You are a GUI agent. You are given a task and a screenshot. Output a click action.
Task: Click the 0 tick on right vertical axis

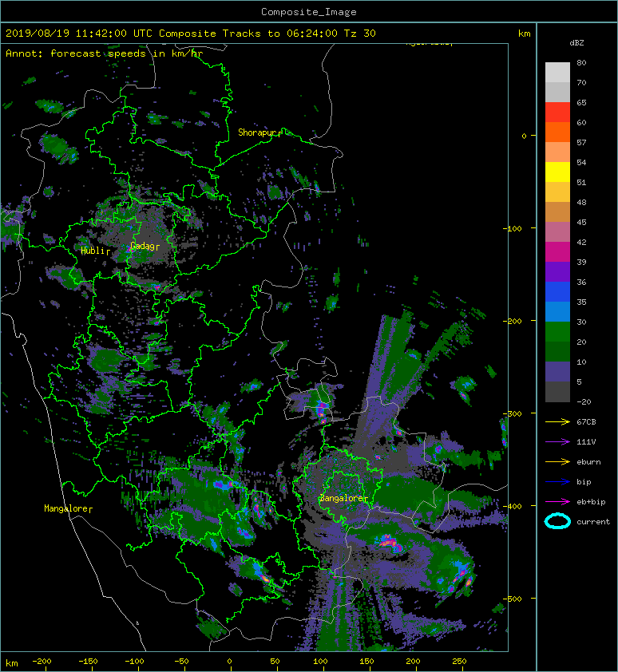524,136
